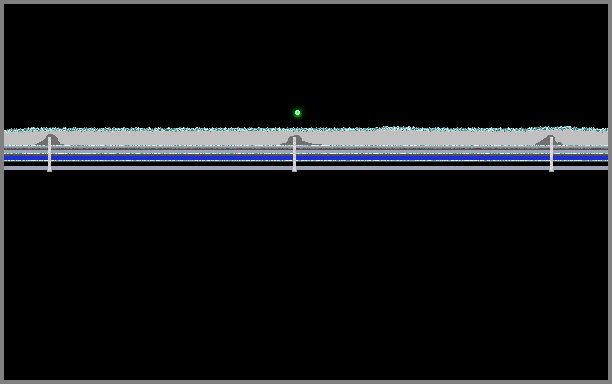Viewport: 612px width, 384px height.
Task: Click the base of the rightmost post
Action: pos(552,170)
